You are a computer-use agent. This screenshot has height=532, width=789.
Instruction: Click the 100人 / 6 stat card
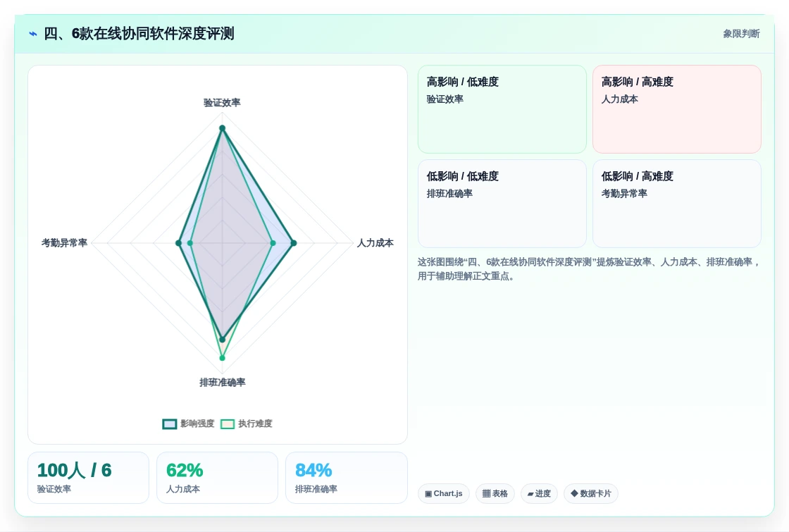[x=89, y=478]
